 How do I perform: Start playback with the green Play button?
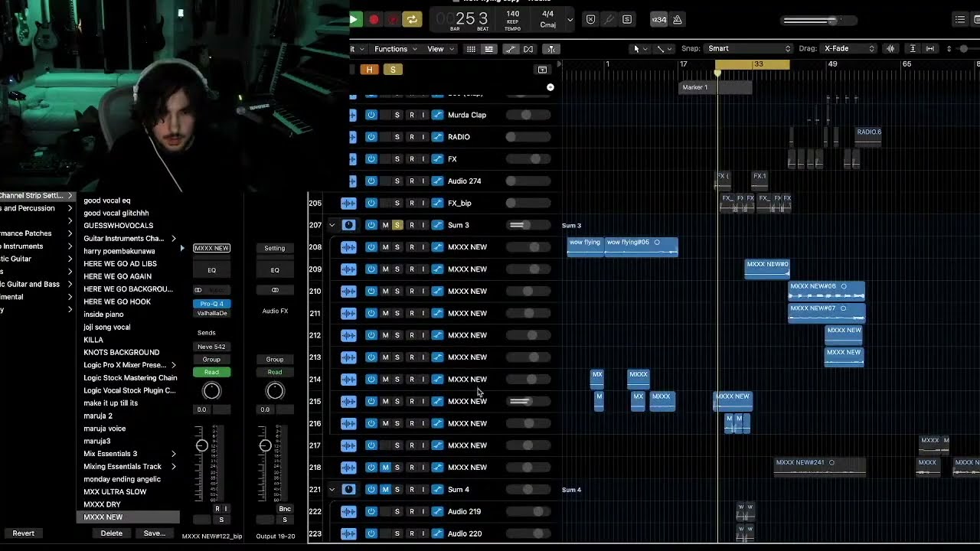click(x=354, y=19)
